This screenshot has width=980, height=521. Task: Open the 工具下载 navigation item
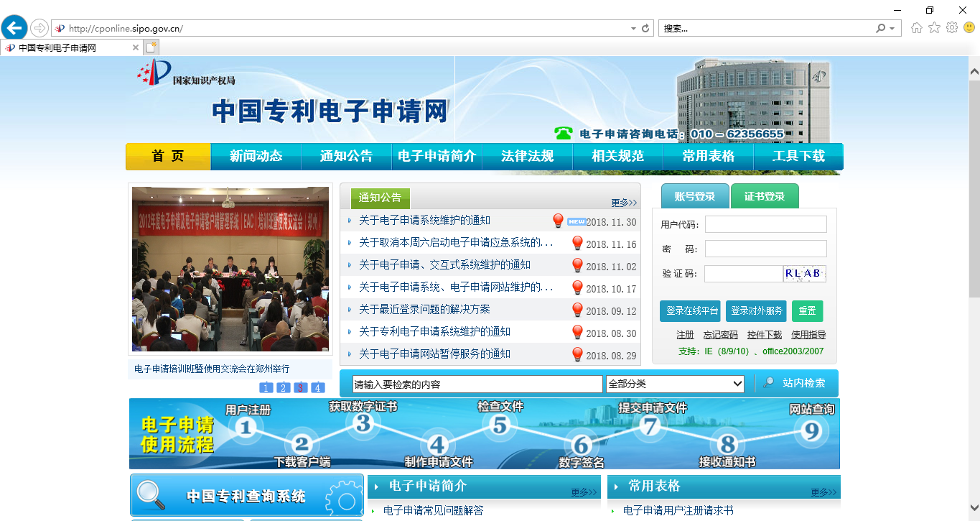tap(798, 157)
